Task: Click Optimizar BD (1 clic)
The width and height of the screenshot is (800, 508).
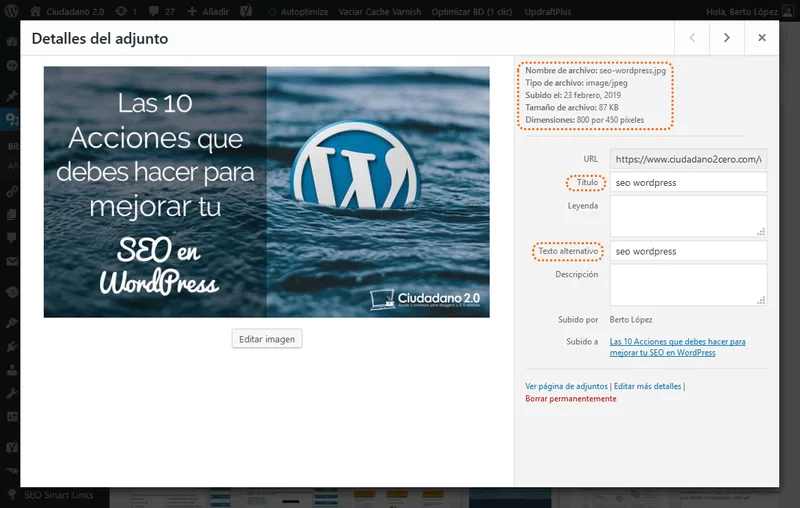Action: tap(472, 11)
